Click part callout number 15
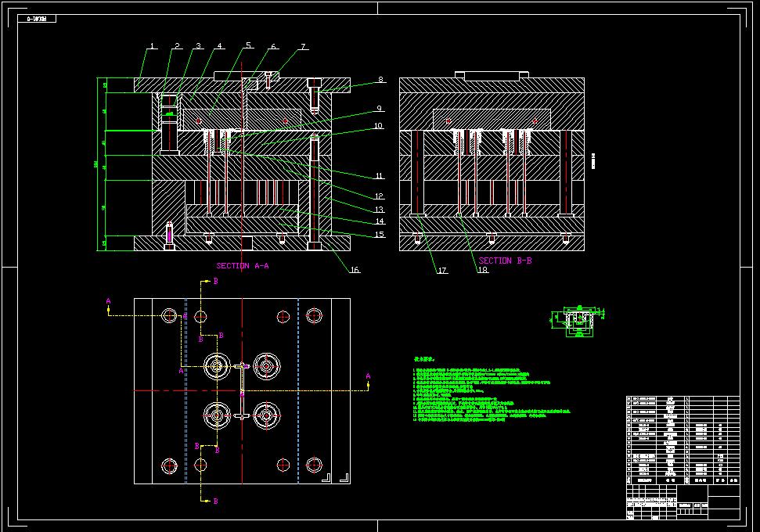Screen dimensions: 760x532 [380, 234]
